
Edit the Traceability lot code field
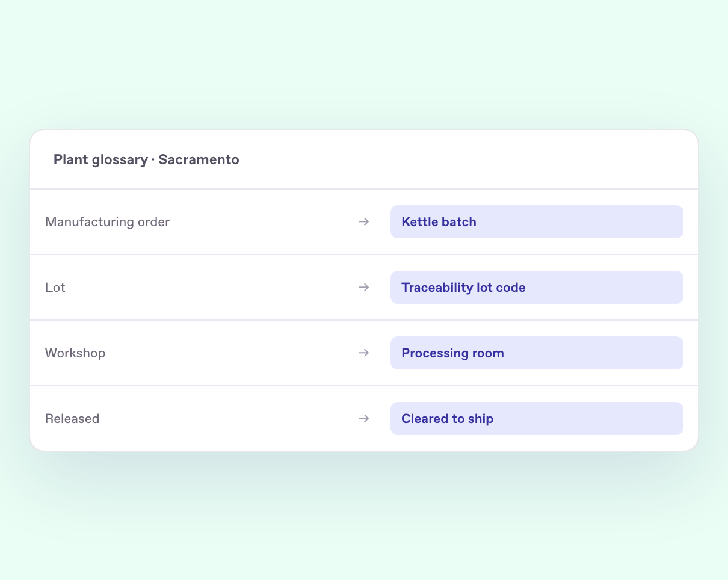click(x=537, y=288)
